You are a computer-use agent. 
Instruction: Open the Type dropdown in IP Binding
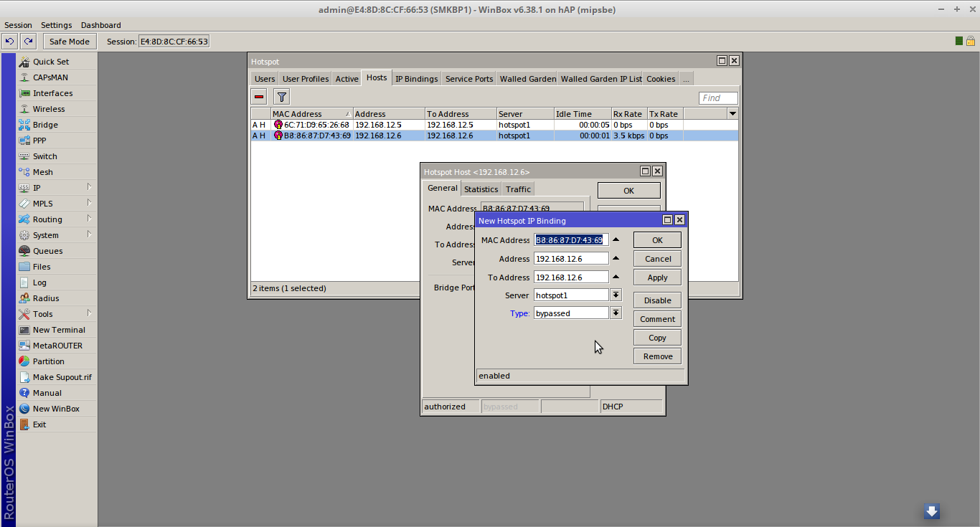tap(616, 313)
